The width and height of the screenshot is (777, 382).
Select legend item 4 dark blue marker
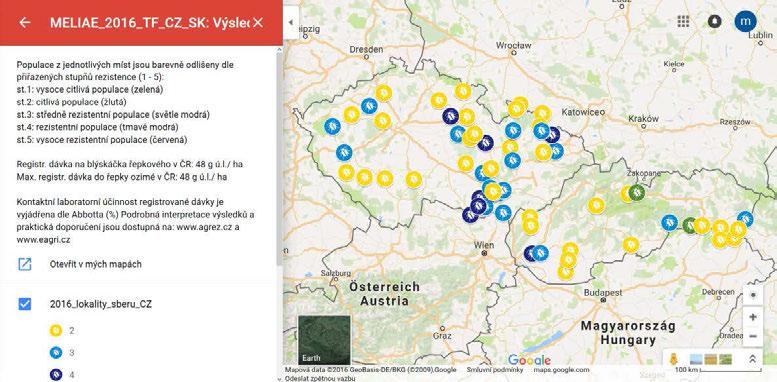click(56, 375)
